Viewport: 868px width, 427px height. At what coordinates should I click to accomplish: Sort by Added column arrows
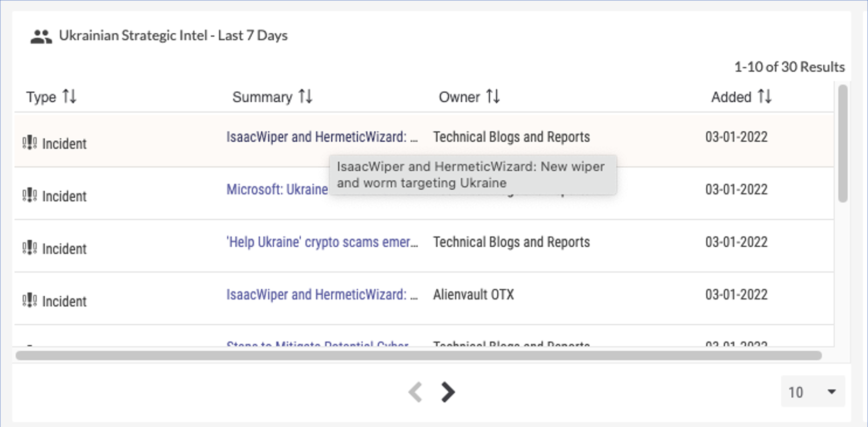click(765, 97)
